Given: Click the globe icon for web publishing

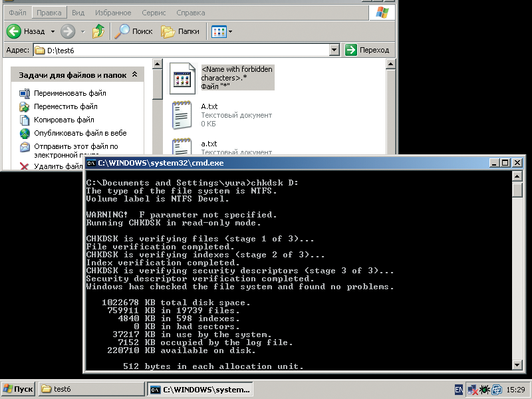Looking at the screenshot, I should coord(25,134).
